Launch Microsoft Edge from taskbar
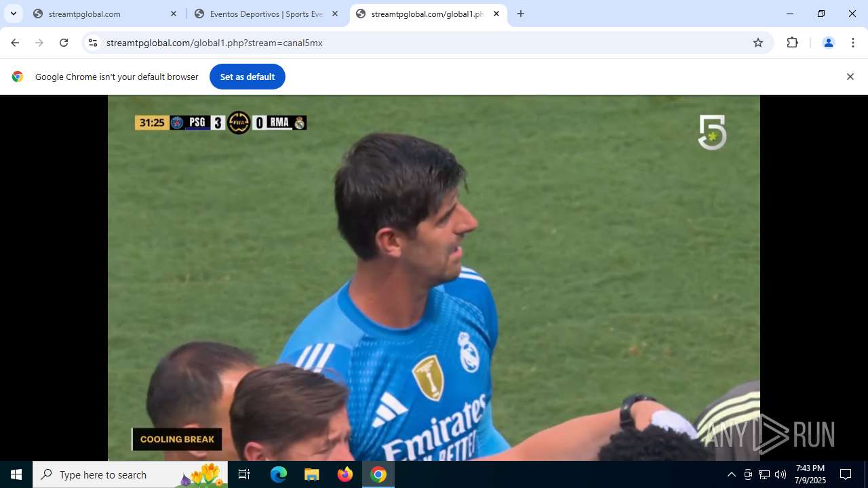868x488 pixels. coord(279,474)
